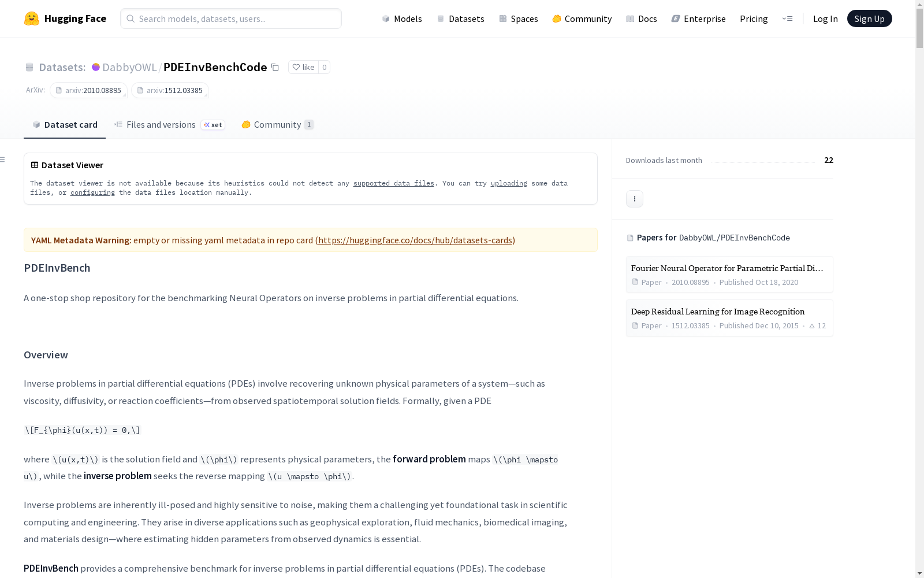Click the Log In link

(825, 18)
